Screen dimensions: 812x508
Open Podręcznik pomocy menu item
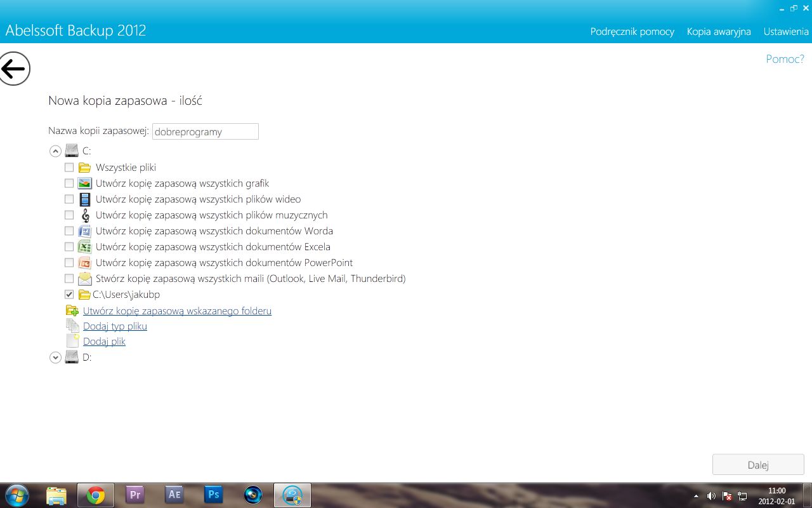click(632, 31)
